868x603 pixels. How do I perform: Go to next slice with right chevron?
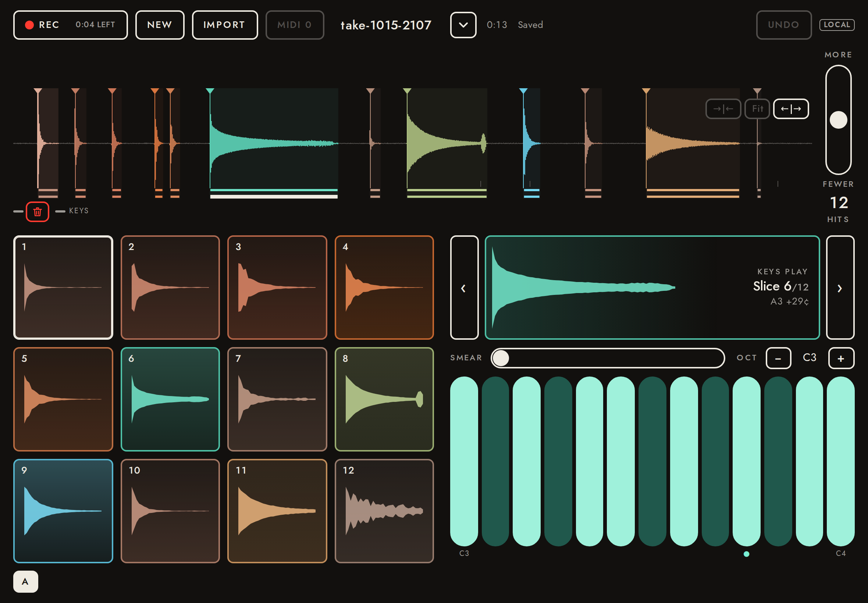[x=840, y=288]
